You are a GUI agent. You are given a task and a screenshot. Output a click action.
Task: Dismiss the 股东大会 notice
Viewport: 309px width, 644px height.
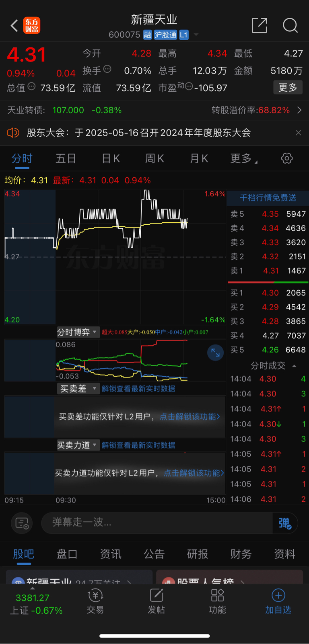[x=298, y=133]
